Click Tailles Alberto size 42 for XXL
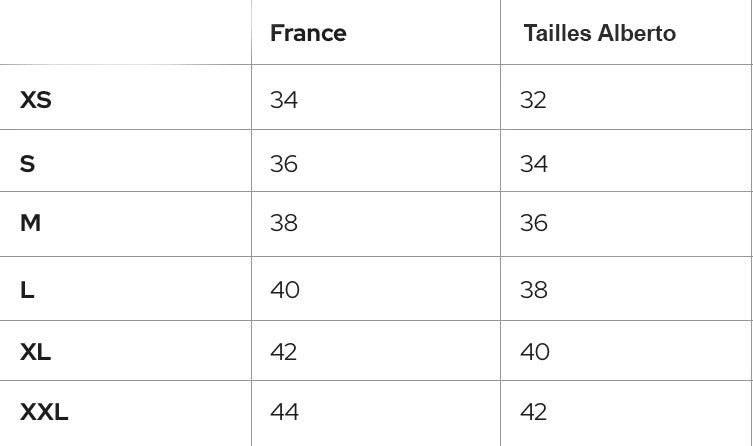This screenshot has width=753, height=446. (x=534, y=412)
